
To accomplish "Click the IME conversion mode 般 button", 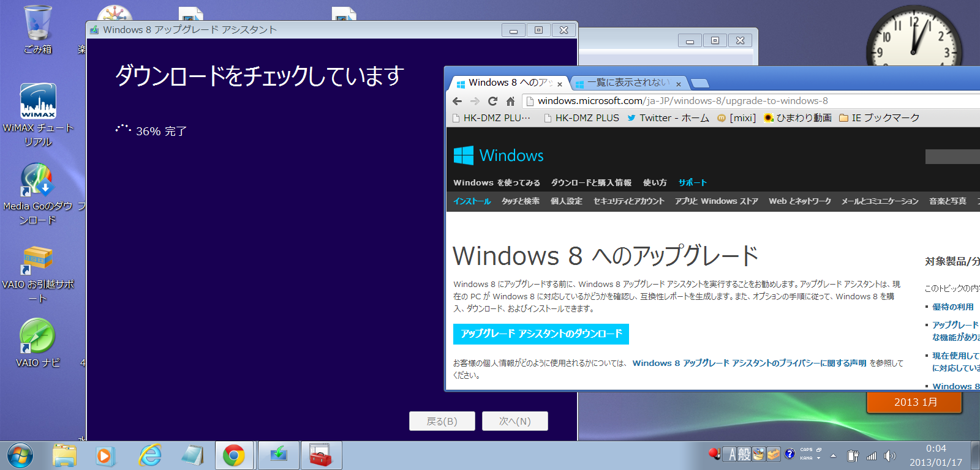I will click(744, 454).
